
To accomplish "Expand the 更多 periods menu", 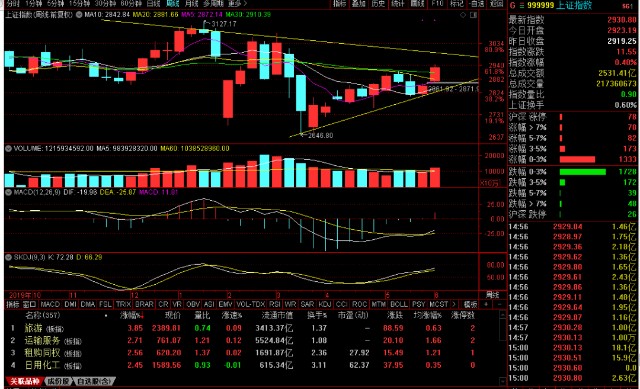I will coord(238,3).
